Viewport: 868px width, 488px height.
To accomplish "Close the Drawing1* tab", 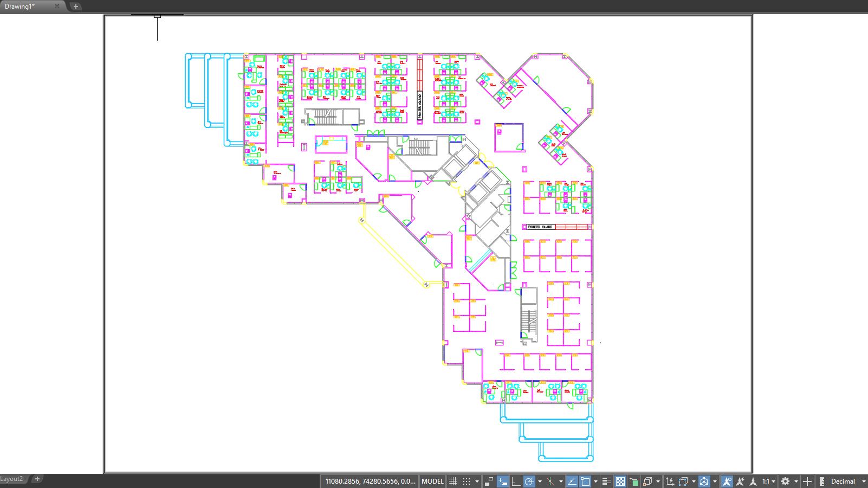I will coord(57,7).
